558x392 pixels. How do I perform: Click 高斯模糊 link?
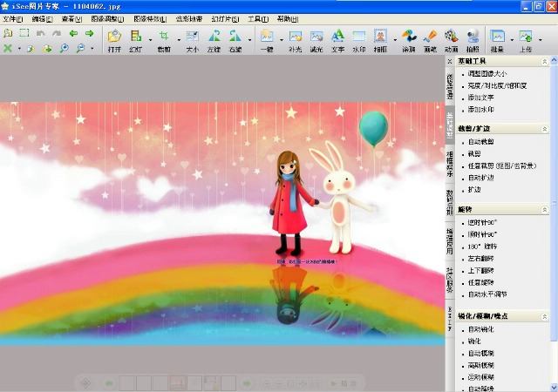tap(480, 365)
